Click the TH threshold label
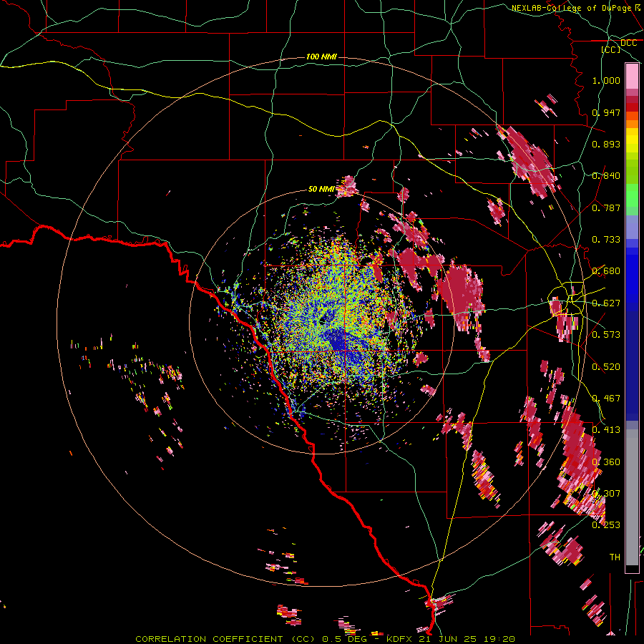Viewport: 644px width, 644px height. pos(615,557)
